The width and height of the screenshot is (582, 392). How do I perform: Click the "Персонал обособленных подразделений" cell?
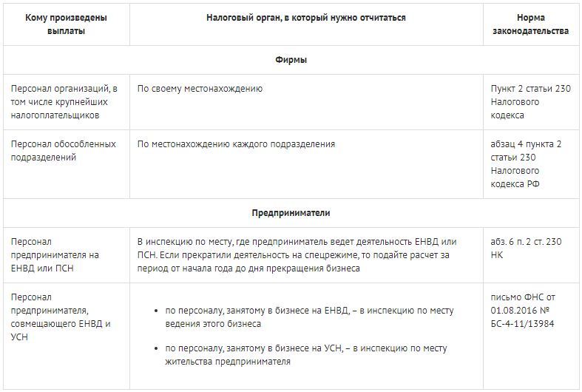coord(64,151)
